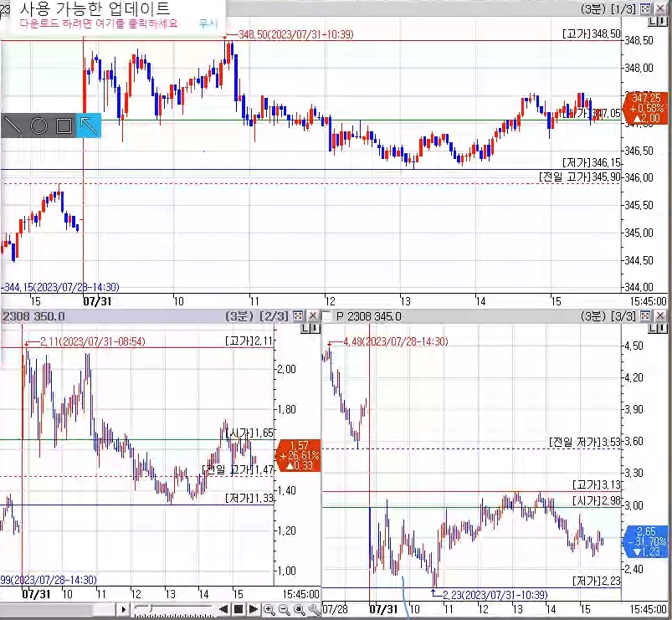Click the scrollbar right arrow
The image size is (672, 620).
[123, 609]
